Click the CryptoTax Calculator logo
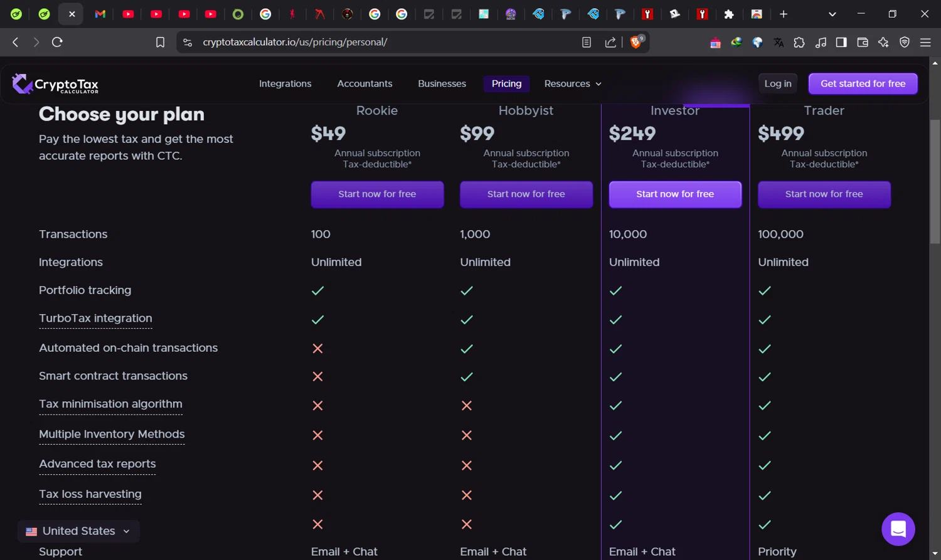 pos(55,84)
